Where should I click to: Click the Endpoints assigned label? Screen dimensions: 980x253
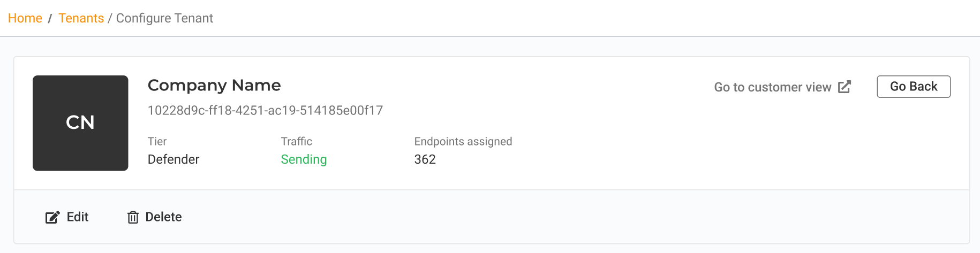(x=463, y=141)
